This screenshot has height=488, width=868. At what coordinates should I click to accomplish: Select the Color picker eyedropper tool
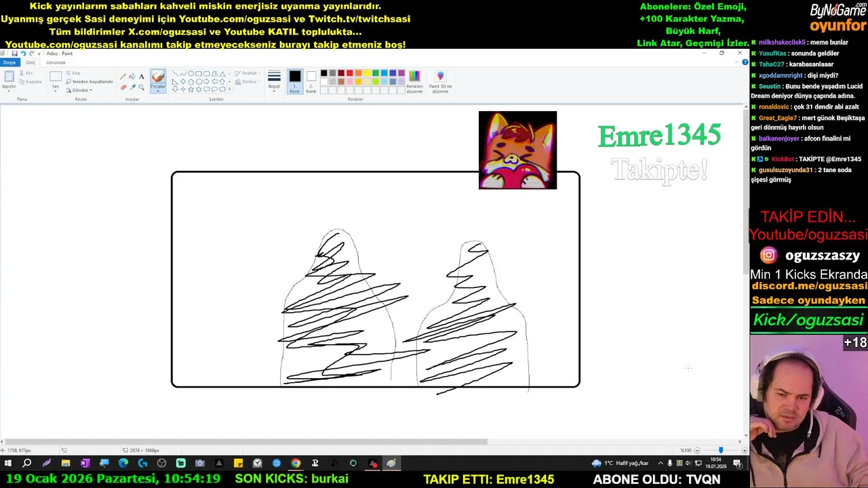[132, 87]
